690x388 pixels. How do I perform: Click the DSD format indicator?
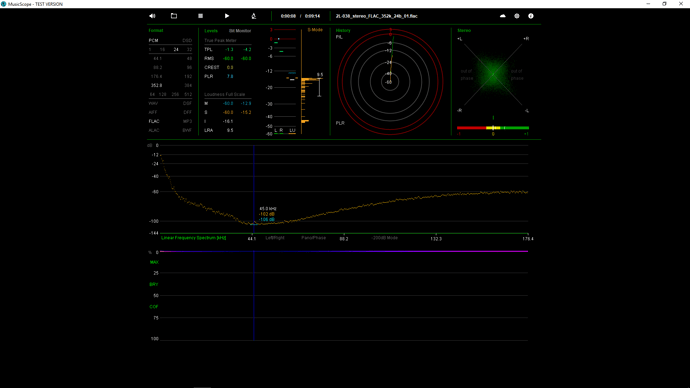pos(187,40)
